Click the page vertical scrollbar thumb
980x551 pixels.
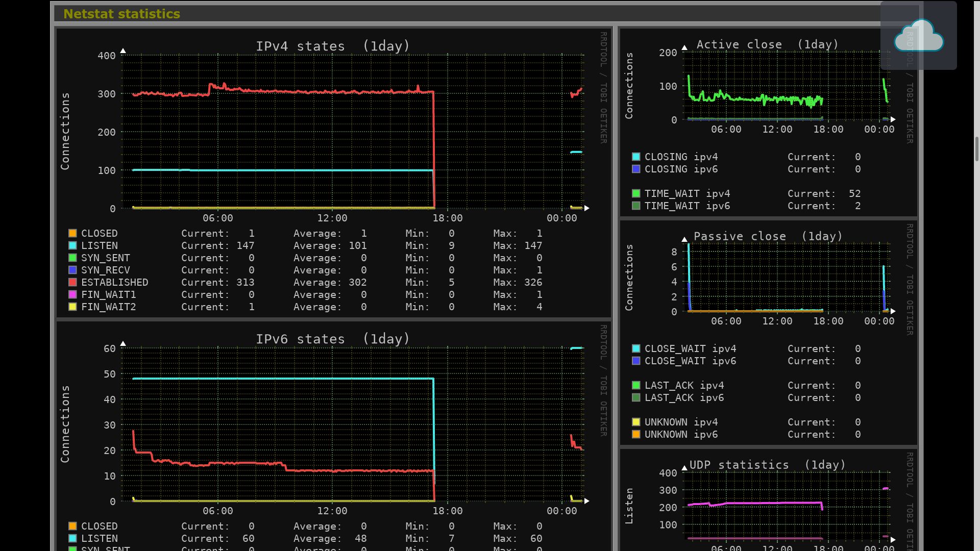[976, 149]
